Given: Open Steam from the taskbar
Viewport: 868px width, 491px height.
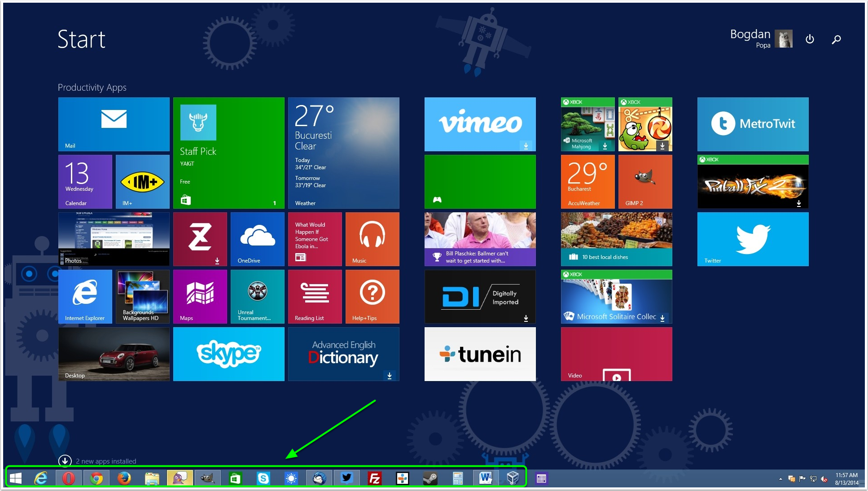Looking at the screenshot, I should click(430, 478).
